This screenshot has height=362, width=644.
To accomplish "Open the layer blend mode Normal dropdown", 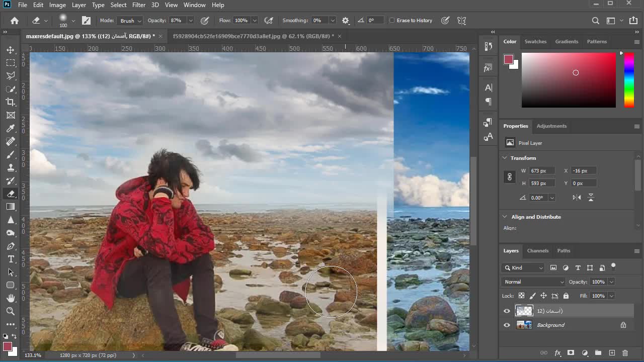I will pos(533,282).
